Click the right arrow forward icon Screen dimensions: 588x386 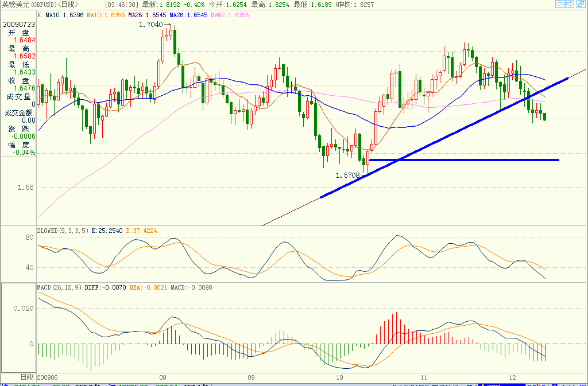(x=570, y=4)
